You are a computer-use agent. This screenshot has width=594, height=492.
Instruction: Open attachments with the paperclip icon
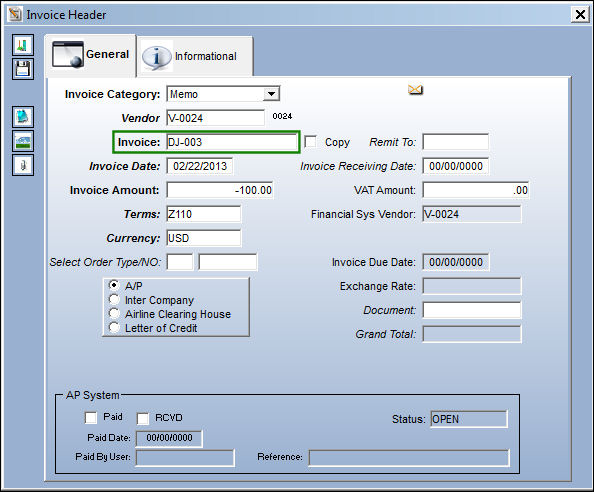pos(23,165)
